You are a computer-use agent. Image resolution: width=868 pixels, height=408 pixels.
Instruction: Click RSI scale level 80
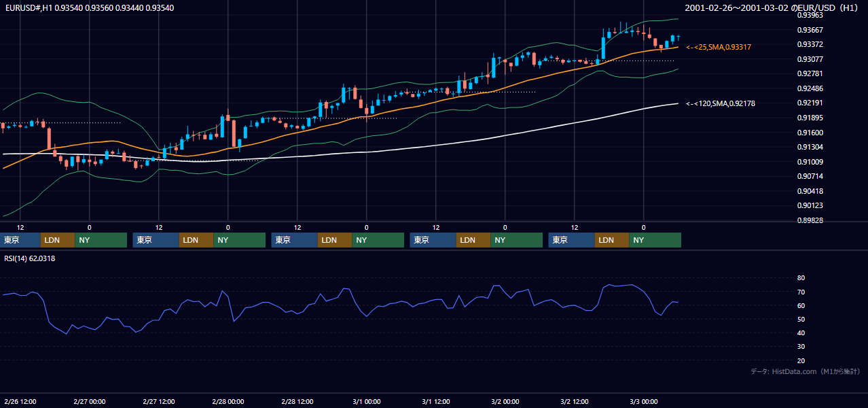pyautogui.click(x=801, y=278)
